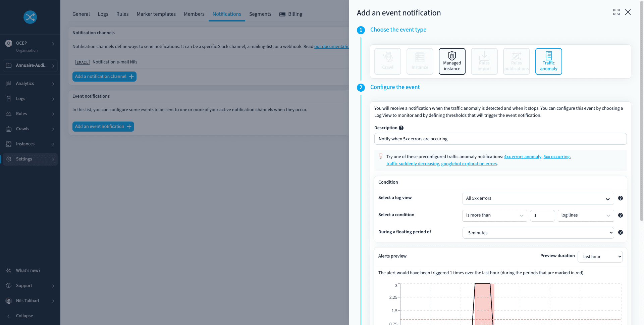Click the Description help icon
Image resolution: width=644 pixels, height=325 pixels.
pos(401,128)
